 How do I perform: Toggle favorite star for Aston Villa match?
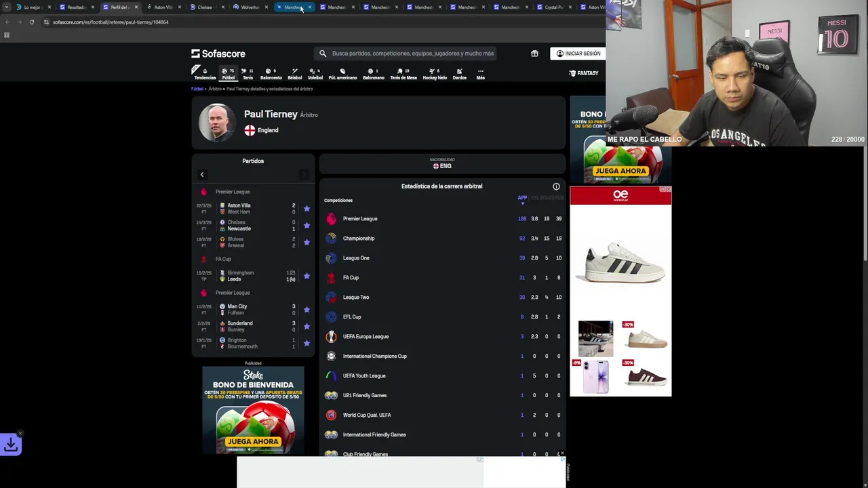point(307,209)
